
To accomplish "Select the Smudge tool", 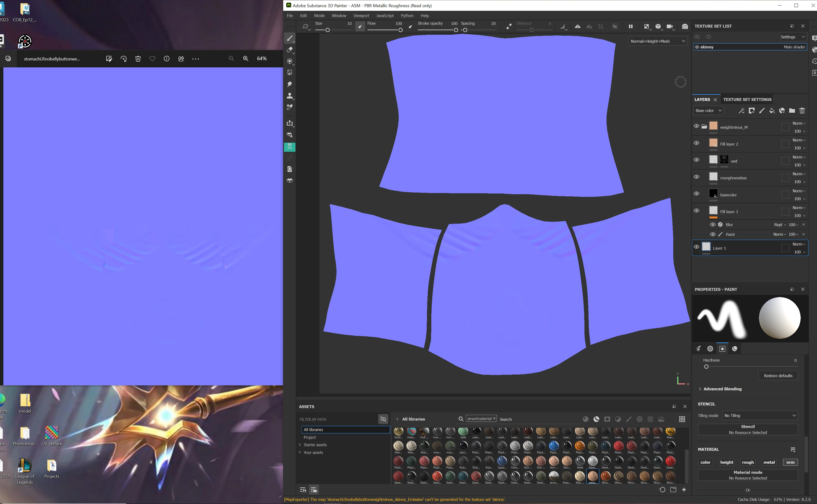I will pos(289,84).
